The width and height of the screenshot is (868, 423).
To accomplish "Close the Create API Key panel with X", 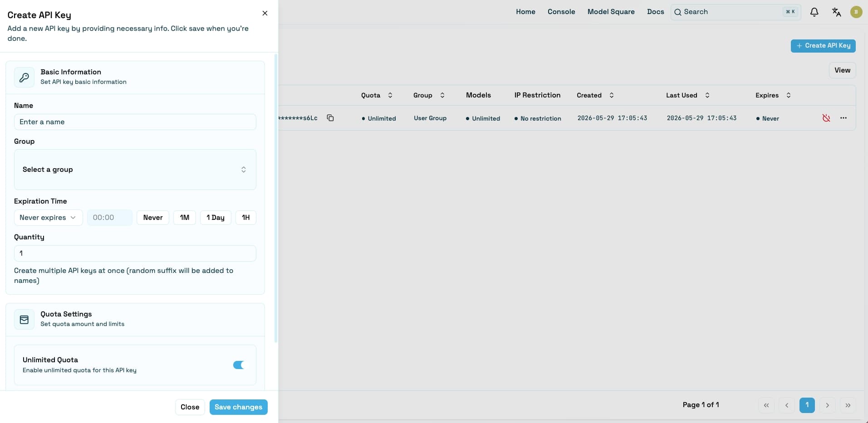I will pos(265,13).
